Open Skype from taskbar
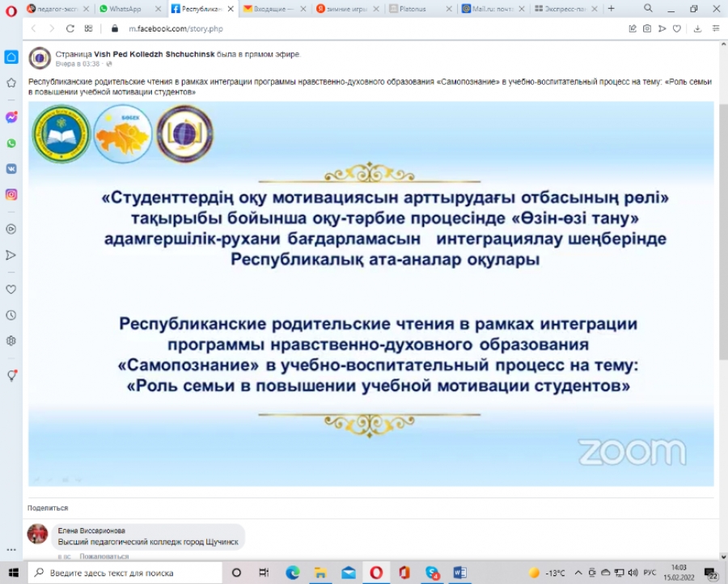The width and height of the screenshot is (728, 584). pyautogui.click(x=432, y=573)
